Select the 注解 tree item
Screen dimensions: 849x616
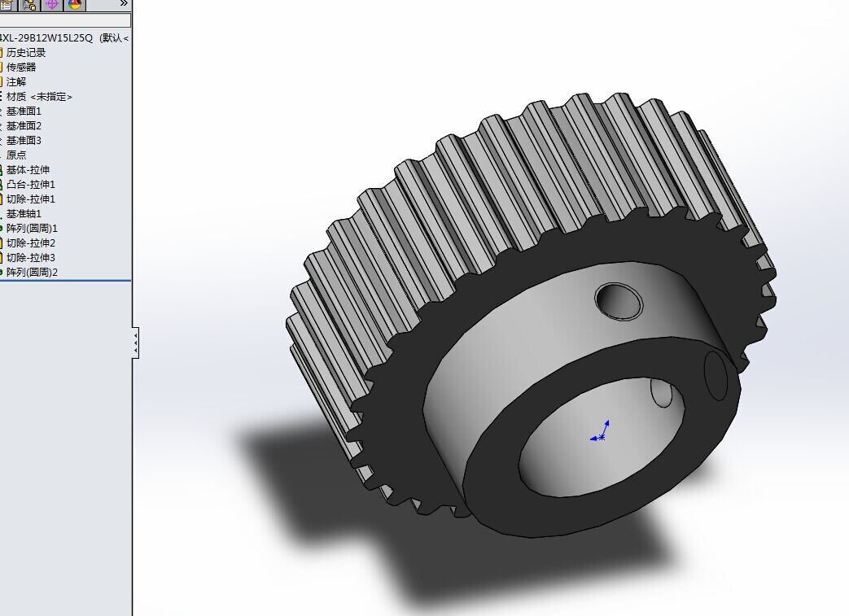tap(15, 81)
